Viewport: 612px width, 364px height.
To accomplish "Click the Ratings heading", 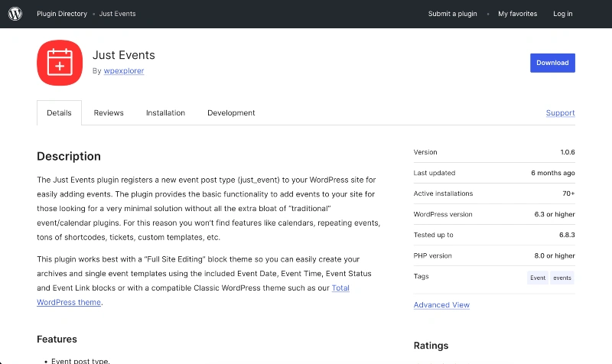I will 431,346.
